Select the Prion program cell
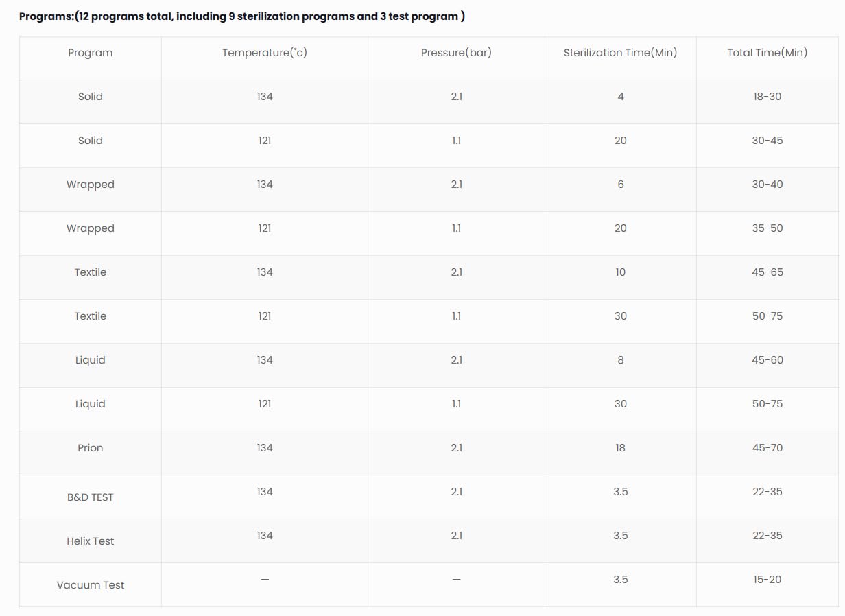This screenshot has height=616, width=845. [x=90, y=448]
